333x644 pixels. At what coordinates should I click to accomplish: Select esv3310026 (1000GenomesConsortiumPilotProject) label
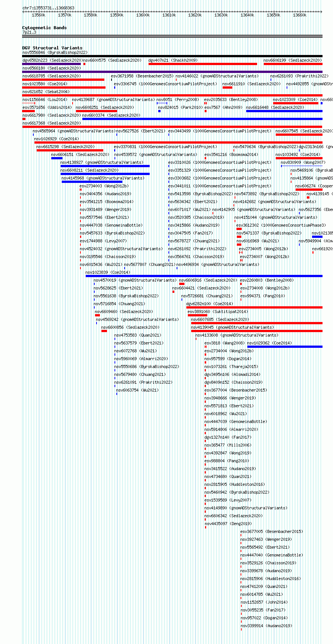(x=220, y=162)
